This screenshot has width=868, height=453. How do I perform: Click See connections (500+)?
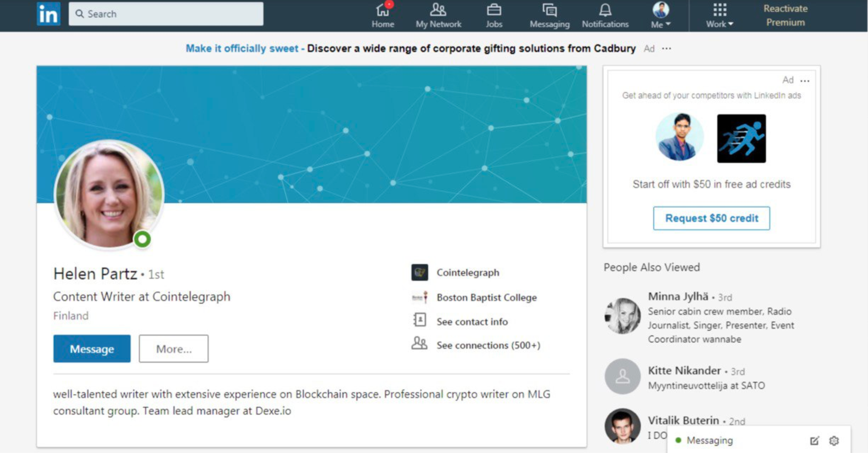pyautogui.click(x=488, y=345)
